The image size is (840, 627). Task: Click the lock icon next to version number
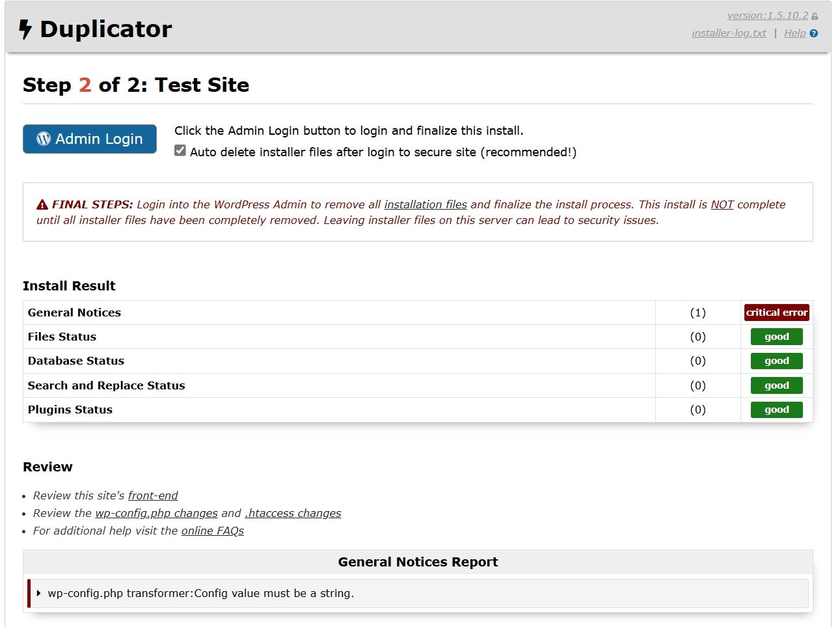815,16
